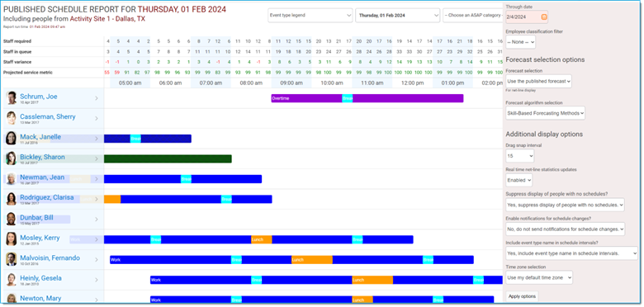Screen dimensions: 644x307
Task: Click Clarisa Rodriguez's profile photo
Action: pos(12,199)
